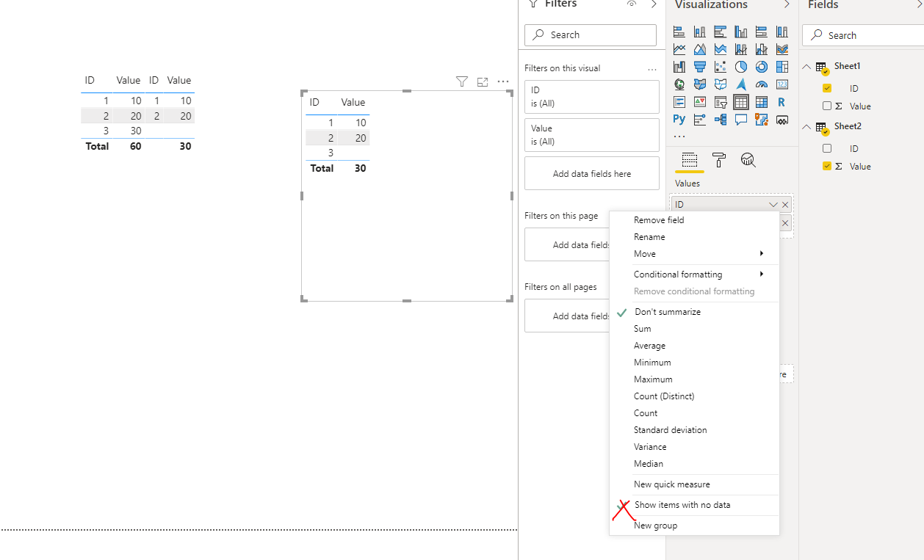Screen dimensions: 924x560
Task: Choose the Python visual
Action: (679, 119)
